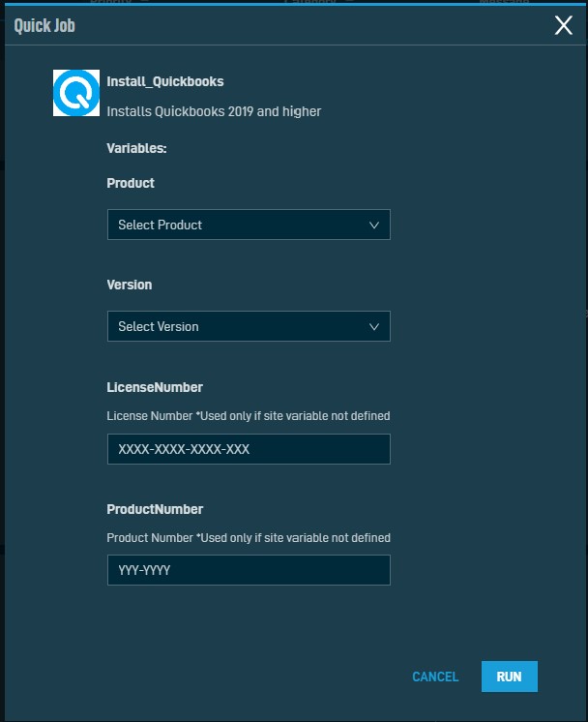Click the LicenseNumber label
The width and height of the screenshot is (588, 722).
point(155,387)
